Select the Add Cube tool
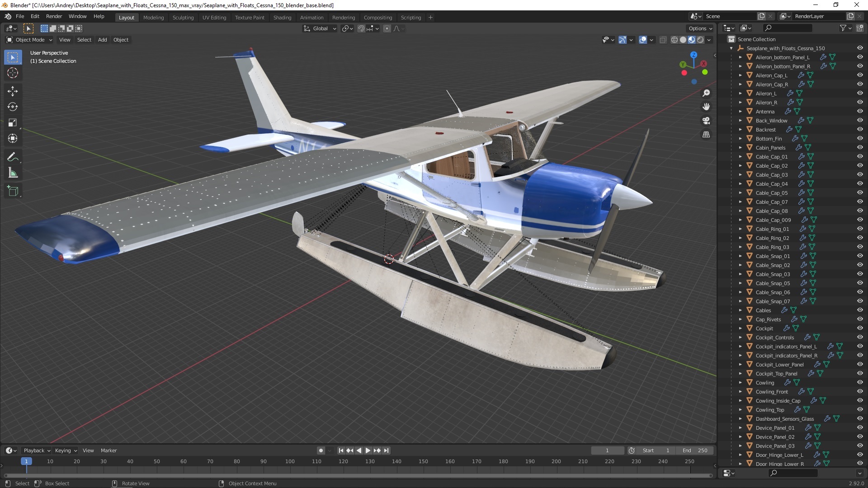868x488 pixels. 13,191
